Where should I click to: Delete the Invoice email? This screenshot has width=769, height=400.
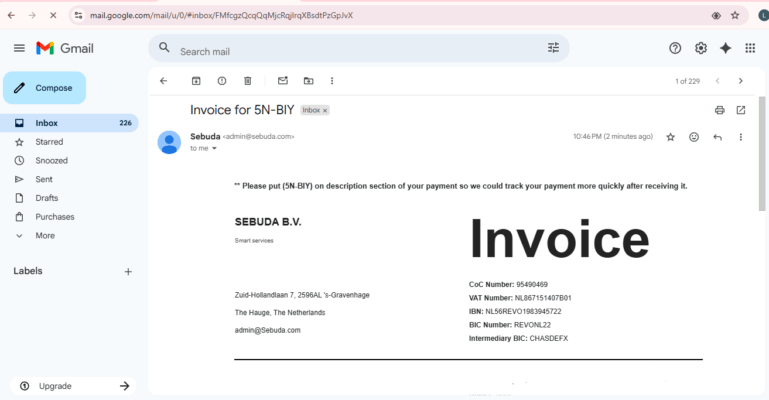coord(247,81)
